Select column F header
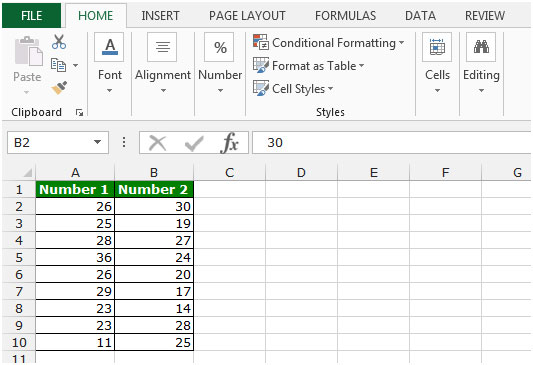This screenshot has height=365, width=533. pyautogui.click(x=445, y=173)
